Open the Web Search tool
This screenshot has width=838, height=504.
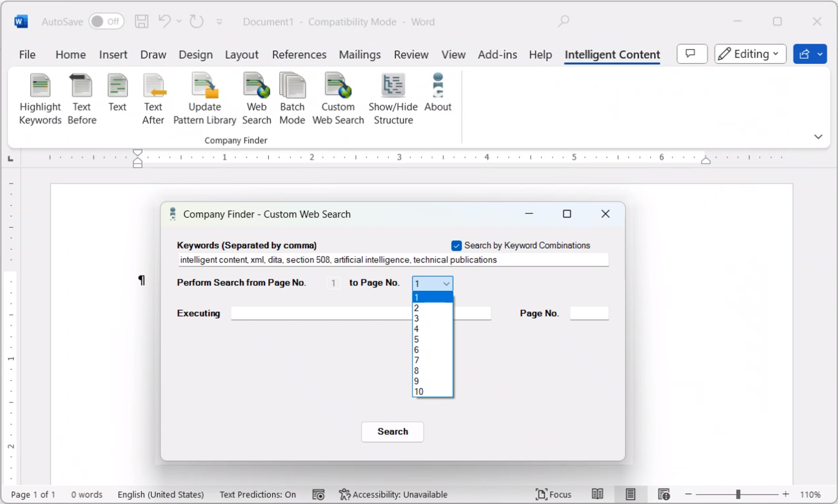257,99
